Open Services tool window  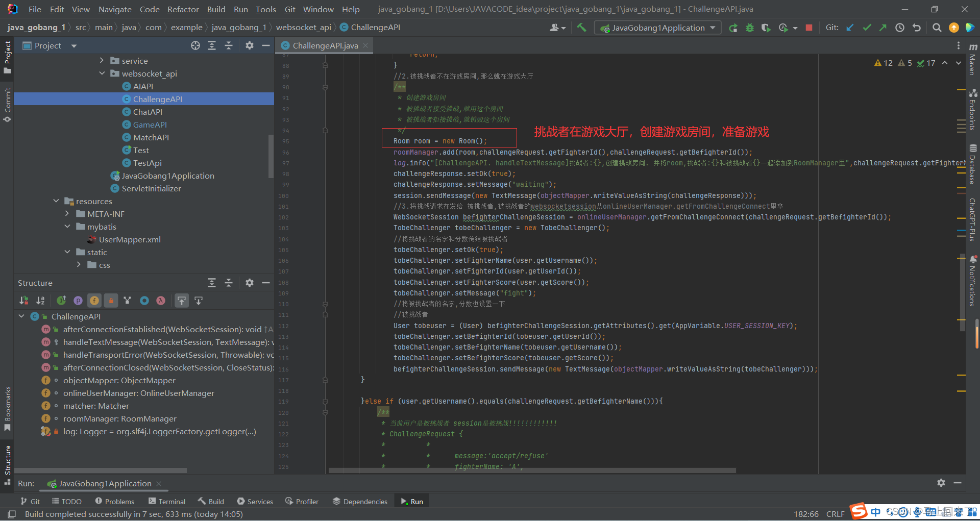(x=255, y=502)
